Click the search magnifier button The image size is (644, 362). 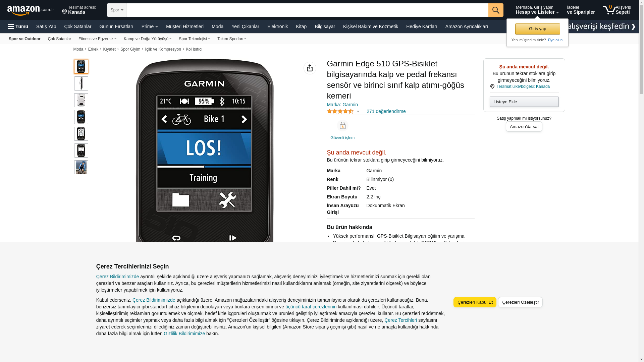coord(496,10)
